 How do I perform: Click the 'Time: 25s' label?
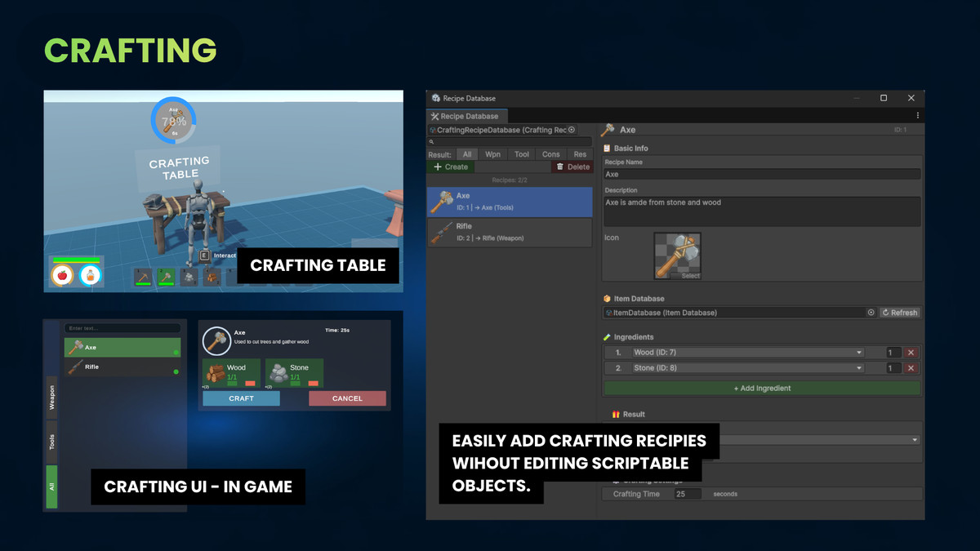click(337, 331)
